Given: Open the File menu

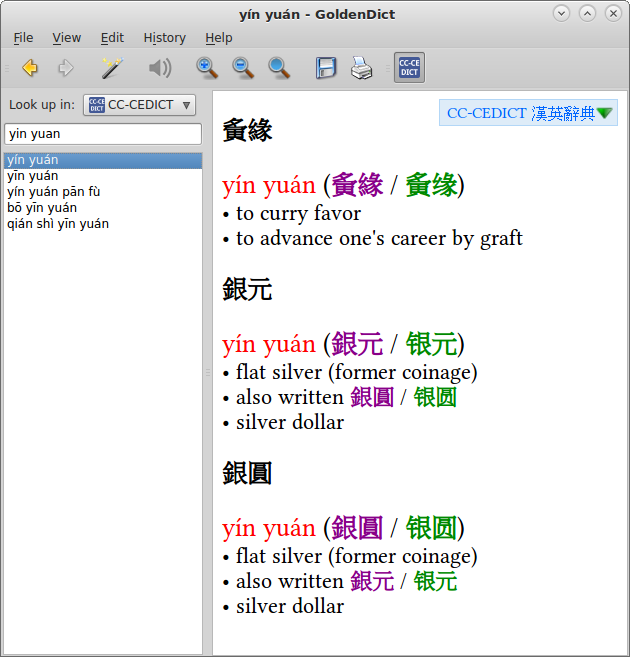Looking at the screenshot, I should 23,38.
